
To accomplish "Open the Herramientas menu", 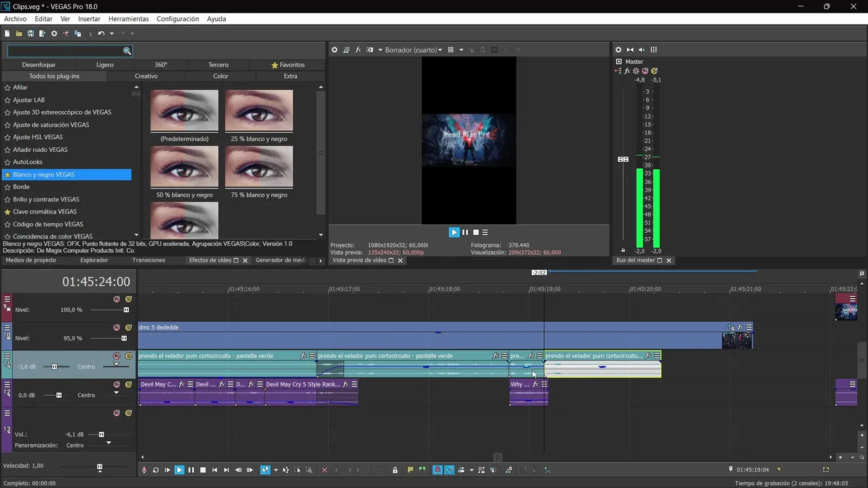I will click(x=129, y=19).
